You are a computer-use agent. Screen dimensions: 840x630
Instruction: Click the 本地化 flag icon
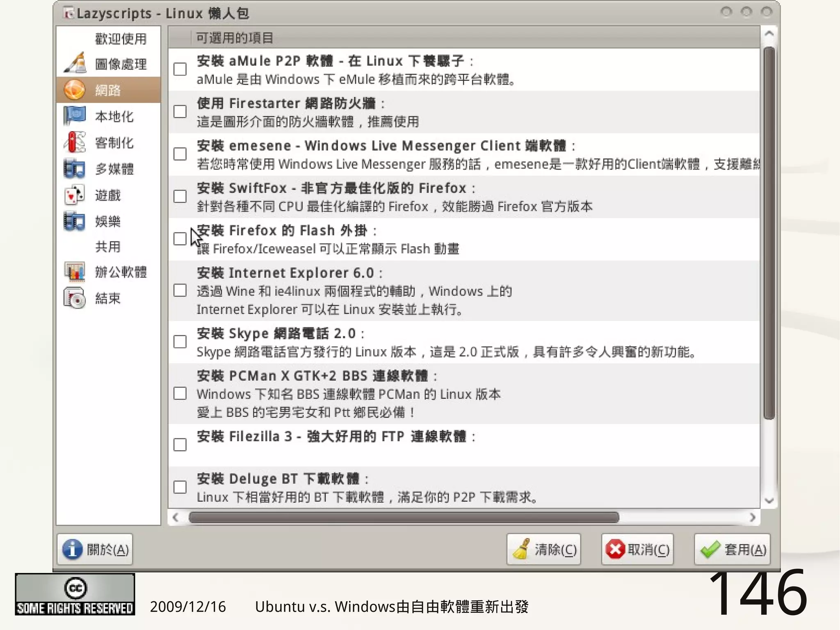point(75,116)
